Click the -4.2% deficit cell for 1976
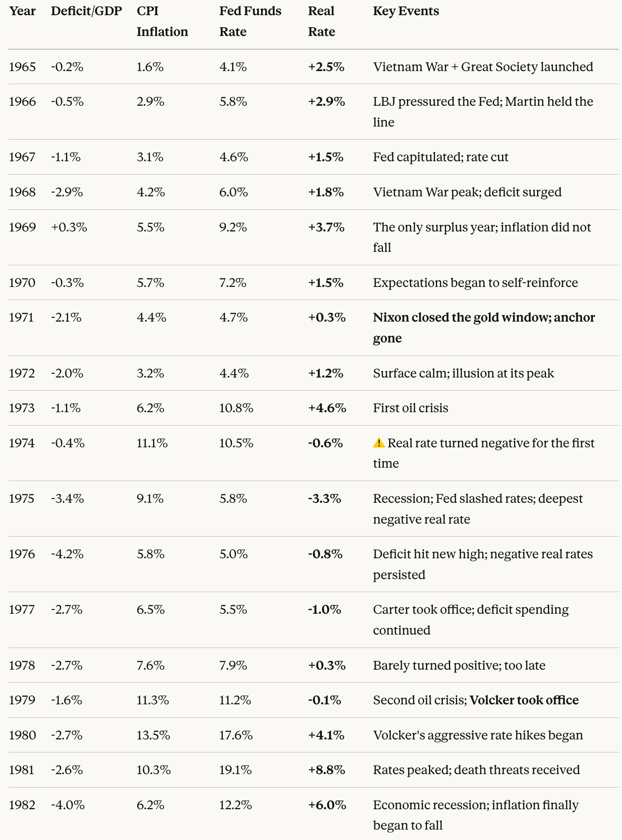Image resolution: width=622 pixels, height=840 pixels. click(x=67, y=554)
